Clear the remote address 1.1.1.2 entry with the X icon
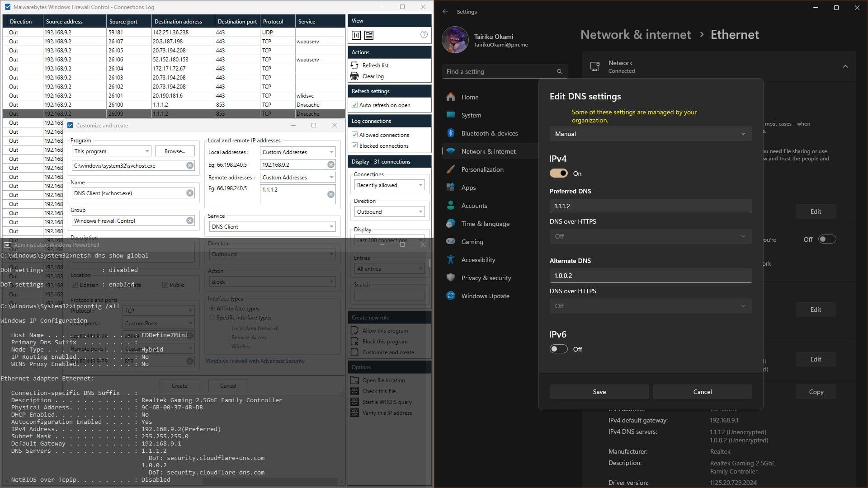The image size is (868, 488). [x=331, y=194]
